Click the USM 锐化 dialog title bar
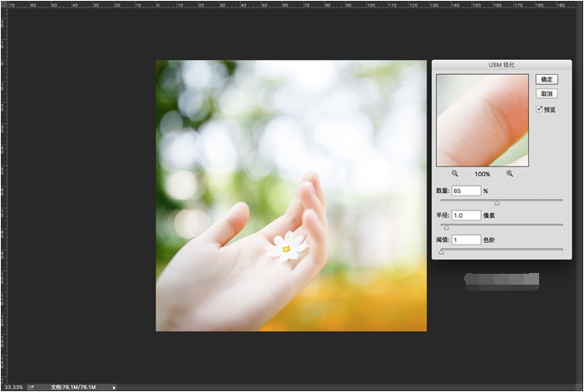This screenshot has height=392, width=584. point(502,65)
